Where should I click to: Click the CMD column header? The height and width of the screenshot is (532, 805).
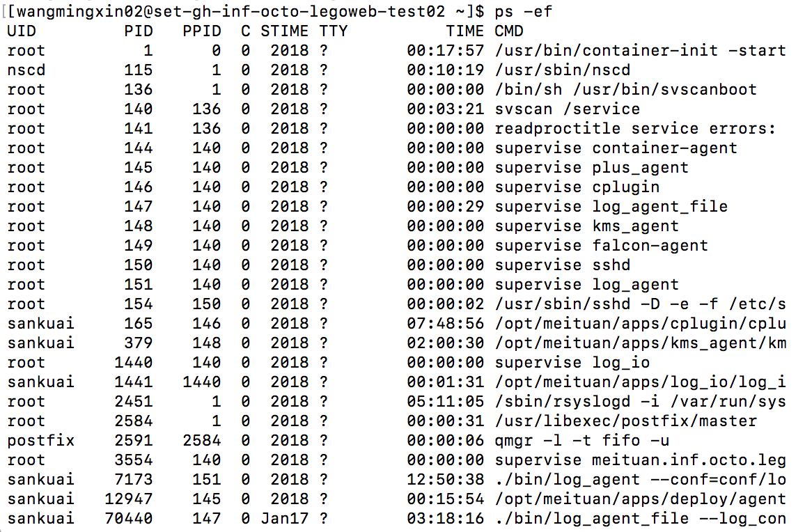pos(509,31)
